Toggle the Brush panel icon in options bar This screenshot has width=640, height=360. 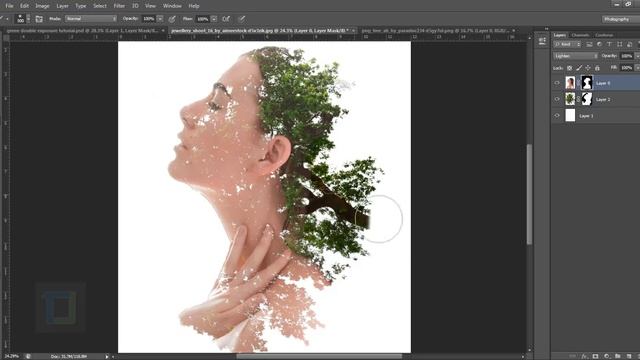click(39, 19)
